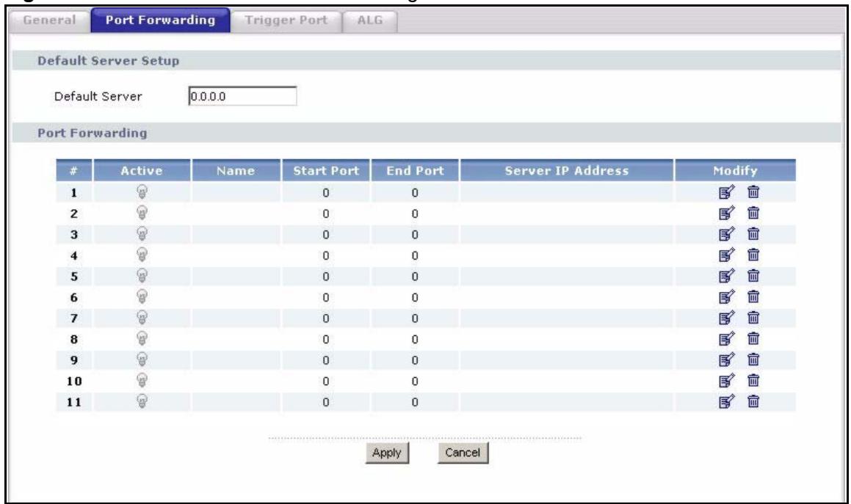Click the Modify column header
The height and width of the screenshot is (504, 851).
pyautogui.click(x=736, y=170)
